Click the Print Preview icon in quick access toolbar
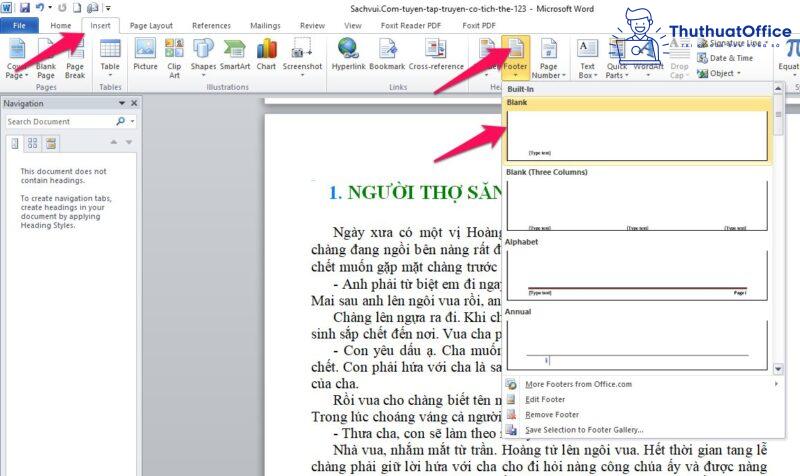Image resolution: width=800 pixels, height=476 pixels. 92,8
